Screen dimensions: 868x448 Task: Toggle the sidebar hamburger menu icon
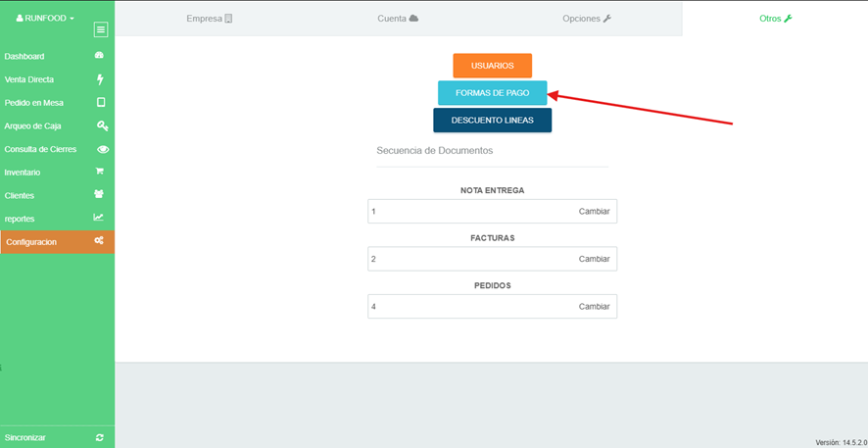[101, 30]
